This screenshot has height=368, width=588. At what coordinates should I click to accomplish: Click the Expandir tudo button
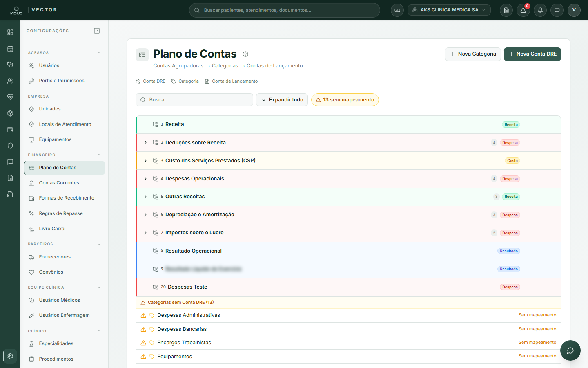(282, 100)
